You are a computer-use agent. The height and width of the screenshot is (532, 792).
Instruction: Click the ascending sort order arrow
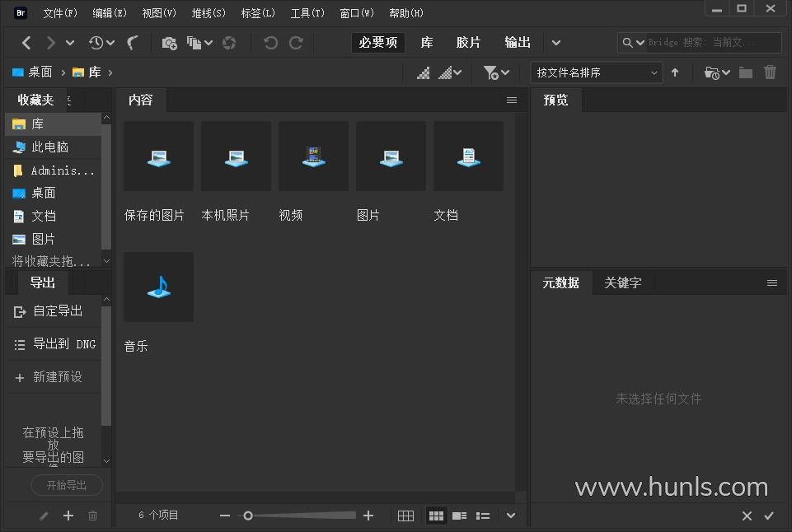pos(675,72)
